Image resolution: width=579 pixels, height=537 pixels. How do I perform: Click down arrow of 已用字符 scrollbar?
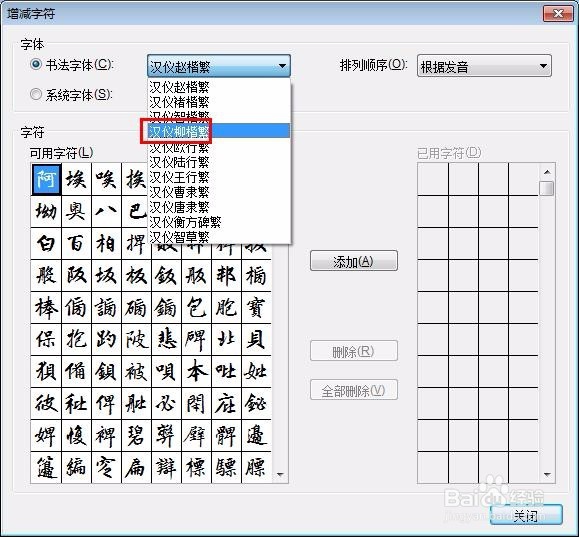[547, 475]
